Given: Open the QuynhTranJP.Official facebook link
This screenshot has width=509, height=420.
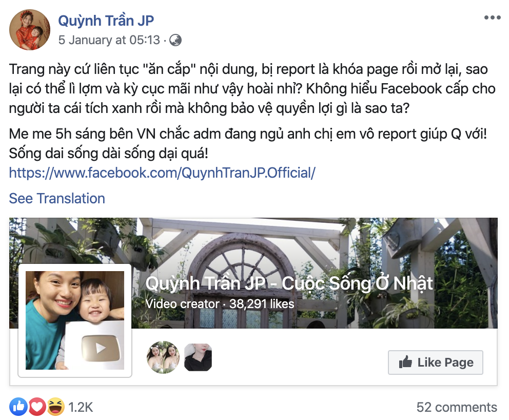Looking at the screenshot, I should [x=162, y=173].
